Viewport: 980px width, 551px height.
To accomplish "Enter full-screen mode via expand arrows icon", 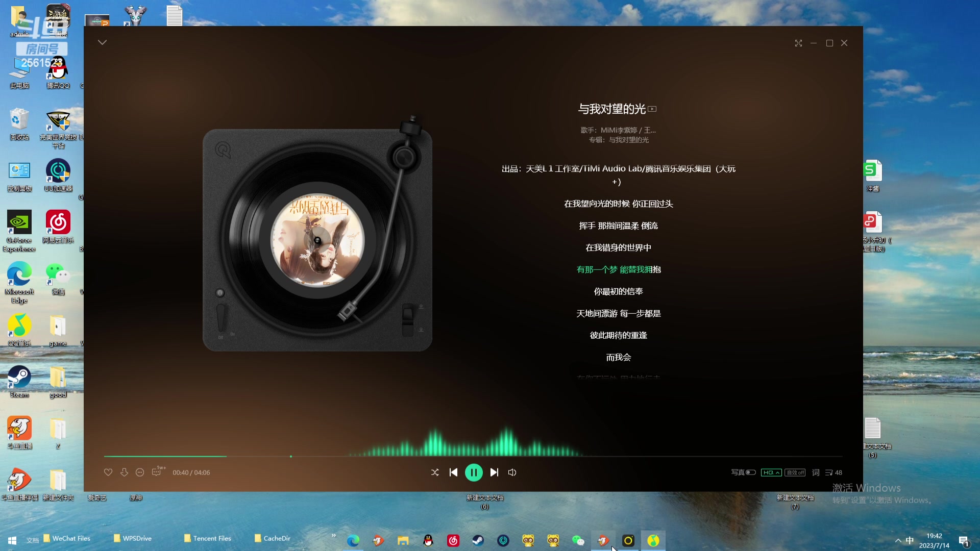I will [x=798, y=43].
